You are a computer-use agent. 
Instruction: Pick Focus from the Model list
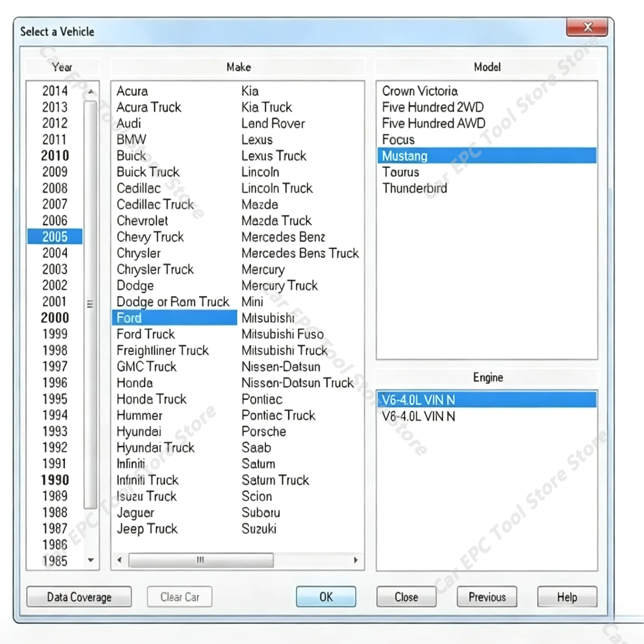[x=398, y=139]
